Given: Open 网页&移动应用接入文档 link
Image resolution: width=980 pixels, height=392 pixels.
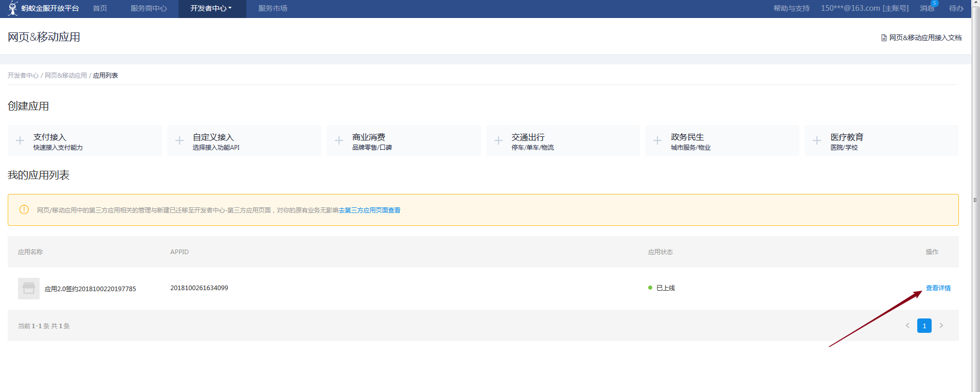Looking at the screenshot, I should [x=924, y=38].
